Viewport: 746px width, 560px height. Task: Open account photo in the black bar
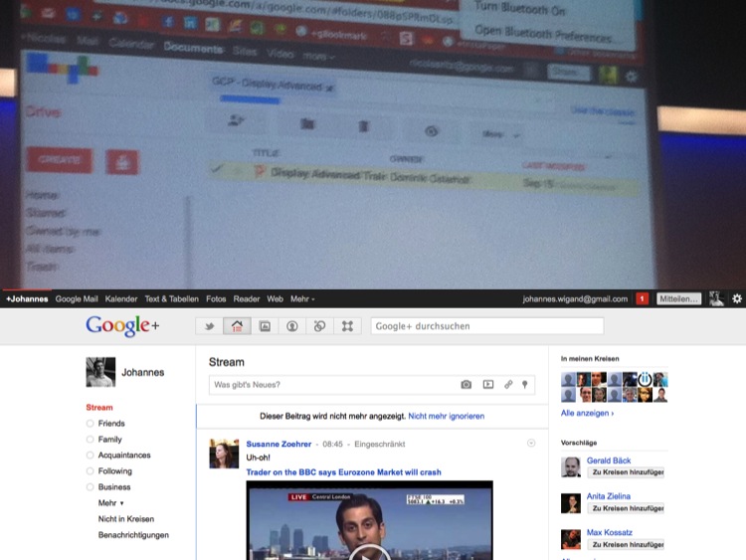tap(716, 298)
